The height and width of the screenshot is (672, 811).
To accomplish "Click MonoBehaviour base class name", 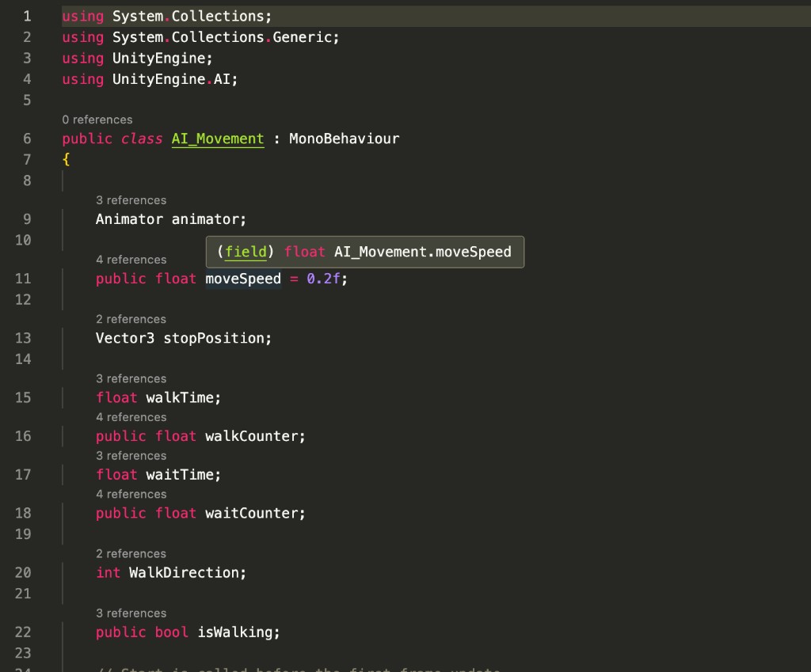I will [344, 139].
